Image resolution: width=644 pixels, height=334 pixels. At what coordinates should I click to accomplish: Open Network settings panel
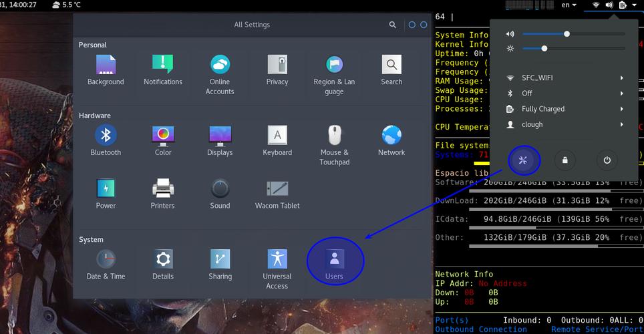click(x=391, y=140)
